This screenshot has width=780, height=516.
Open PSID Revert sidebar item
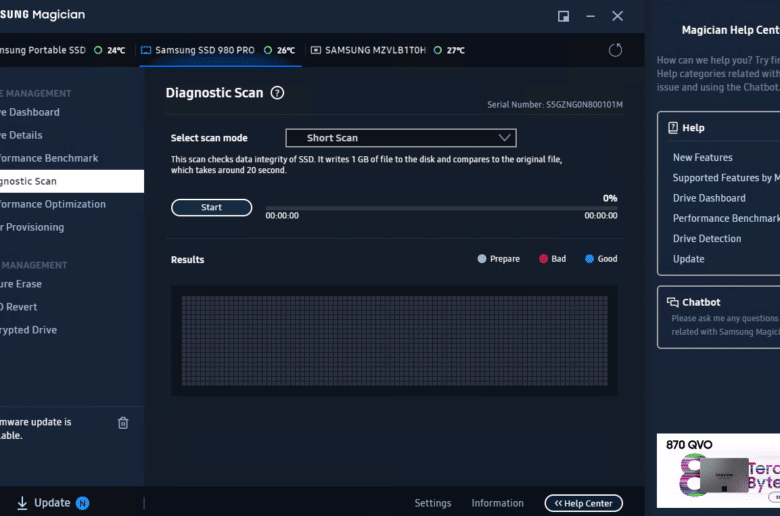19,307
